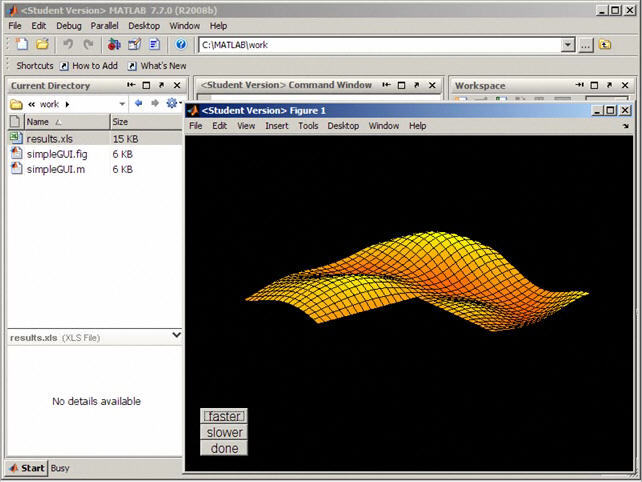Image resolution: width=642 pixels, height=482 pixels.
Task: Open GUIDE from the toolbar icon
Action: pyautogui.click(x=134, y=44)
